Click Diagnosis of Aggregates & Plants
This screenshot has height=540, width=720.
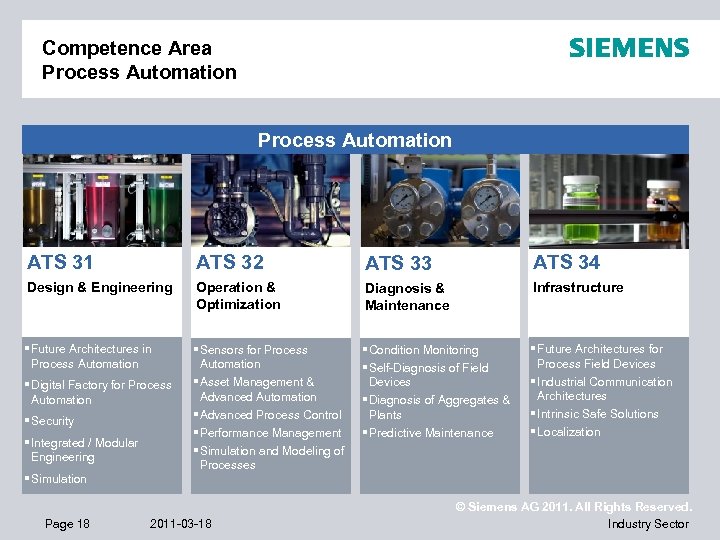[439, 407]
